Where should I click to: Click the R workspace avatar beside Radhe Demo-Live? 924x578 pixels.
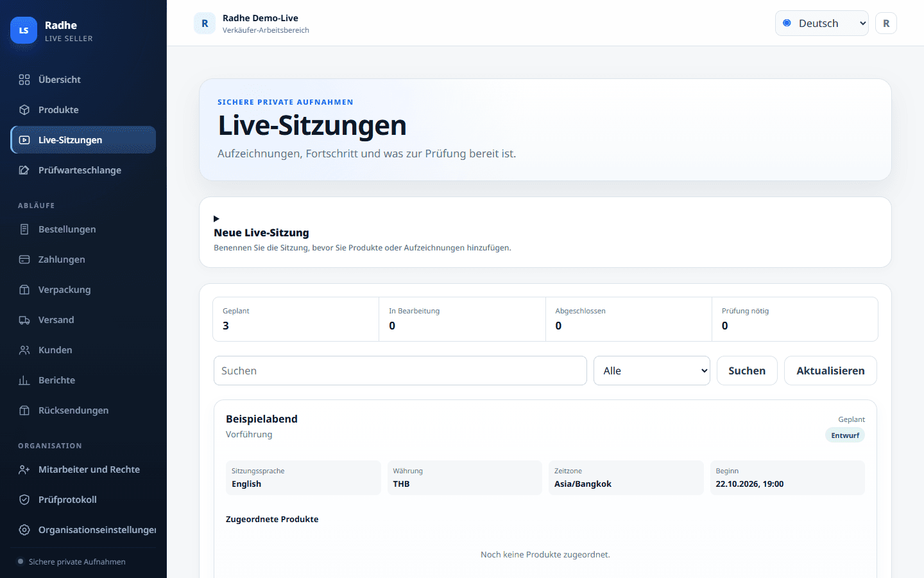tap(205, 23)
